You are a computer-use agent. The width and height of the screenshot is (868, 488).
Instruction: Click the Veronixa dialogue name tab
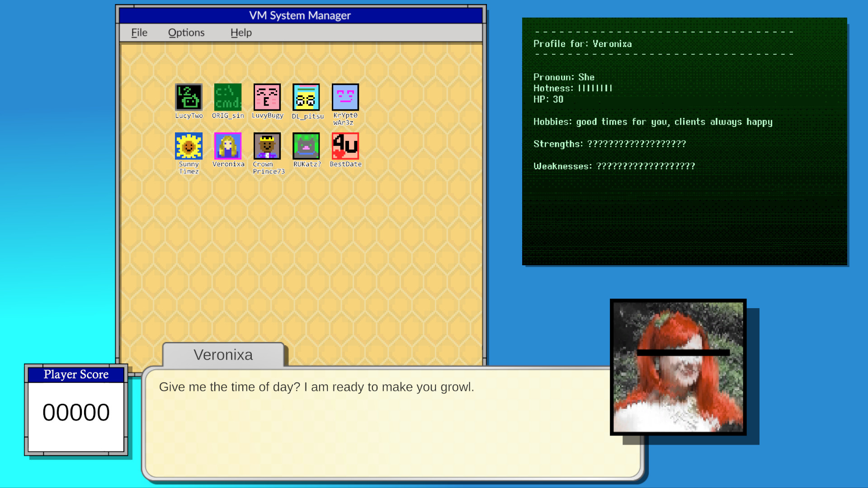click(x=223, y=355)
